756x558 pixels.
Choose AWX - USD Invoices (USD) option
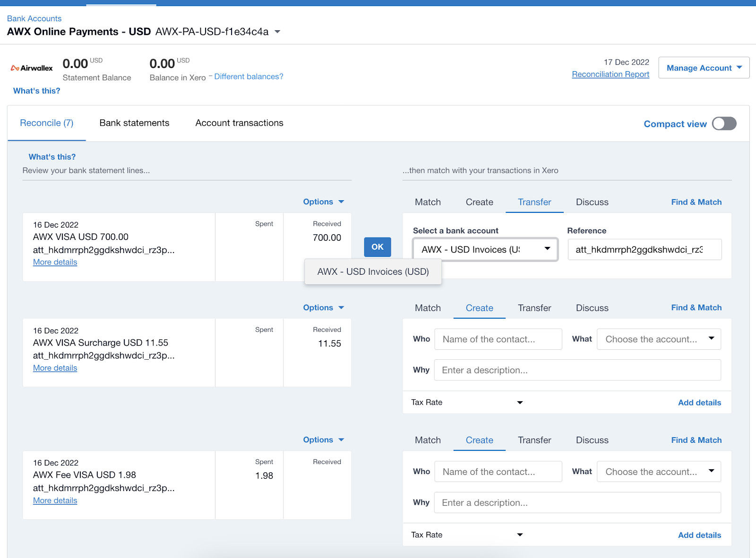coord(373,271)
